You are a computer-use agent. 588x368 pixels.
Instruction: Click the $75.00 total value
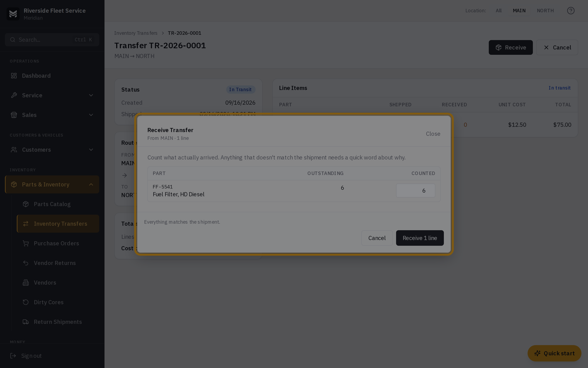click(x=562, y=125)
